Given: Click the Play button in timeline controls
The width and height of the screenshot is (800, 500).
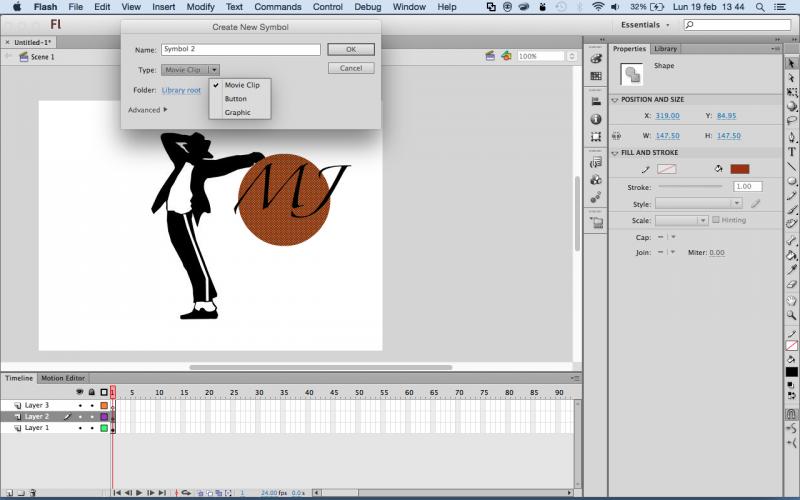Looking at the screenshot, I should (x=139, y=493).
